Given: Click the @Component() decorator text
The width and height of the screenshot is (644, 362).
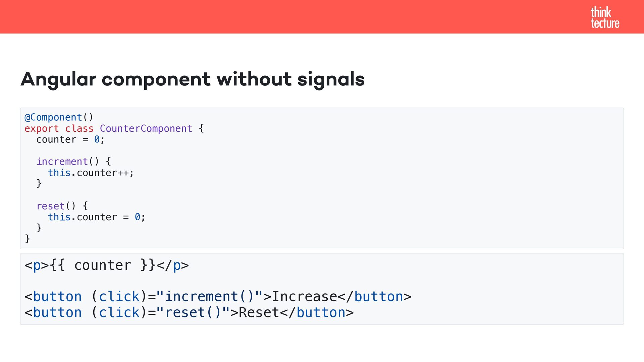Looking at the screenshot, I should point(59,117).
